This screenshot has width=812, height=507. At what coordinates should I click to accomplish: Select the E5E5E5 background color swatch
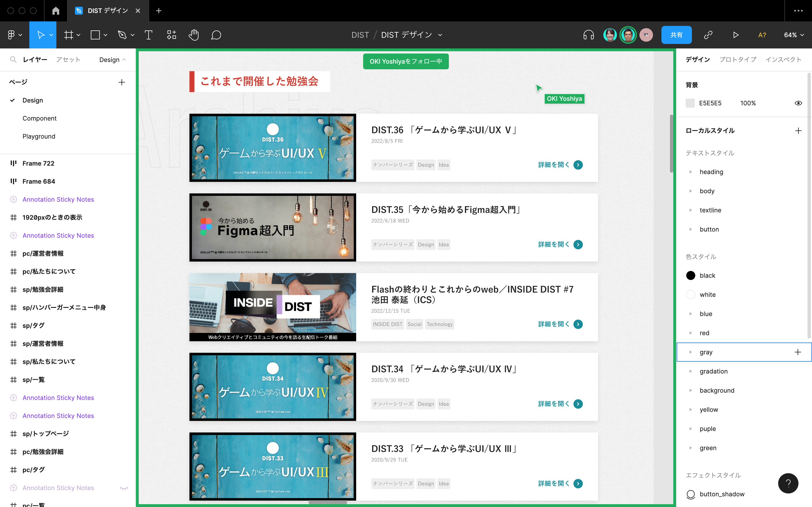click(690, 103)
